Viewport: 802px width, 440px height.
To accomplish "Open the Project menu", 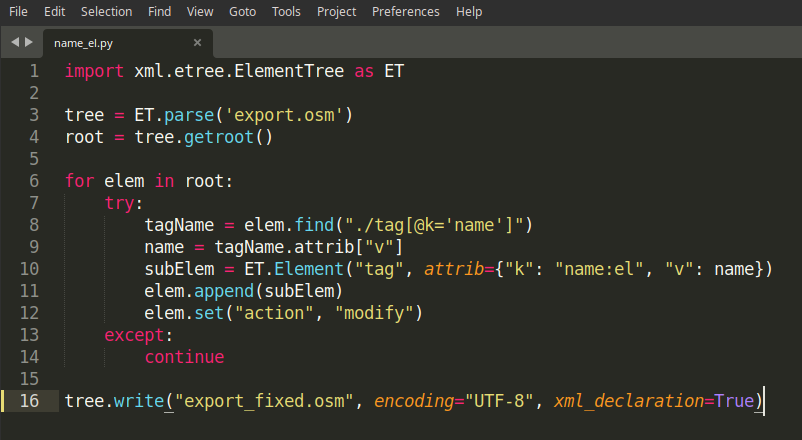I will pos(336,12).
